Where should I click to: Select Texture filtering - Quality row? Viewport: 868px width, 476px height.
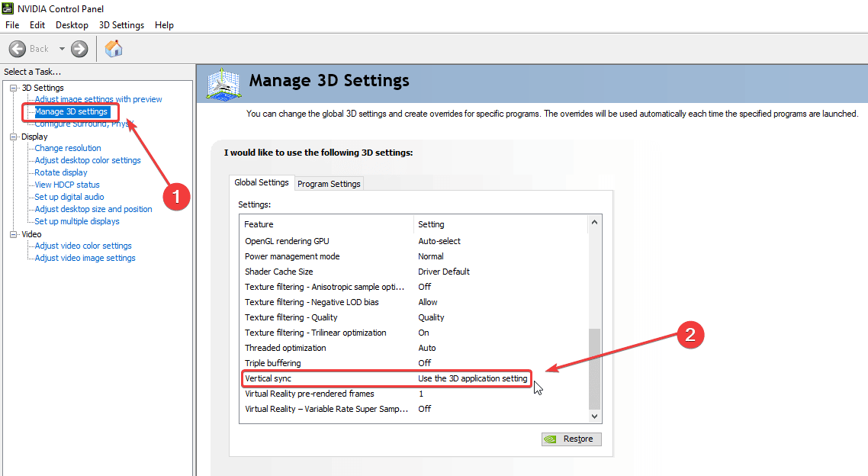coord(414,317)
